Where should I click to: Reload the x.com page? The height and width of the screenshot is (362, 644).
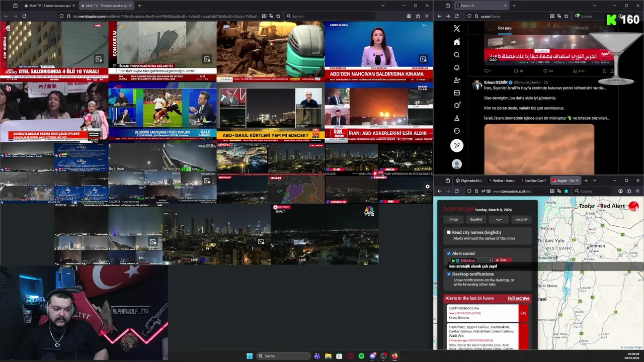(457, 16)
